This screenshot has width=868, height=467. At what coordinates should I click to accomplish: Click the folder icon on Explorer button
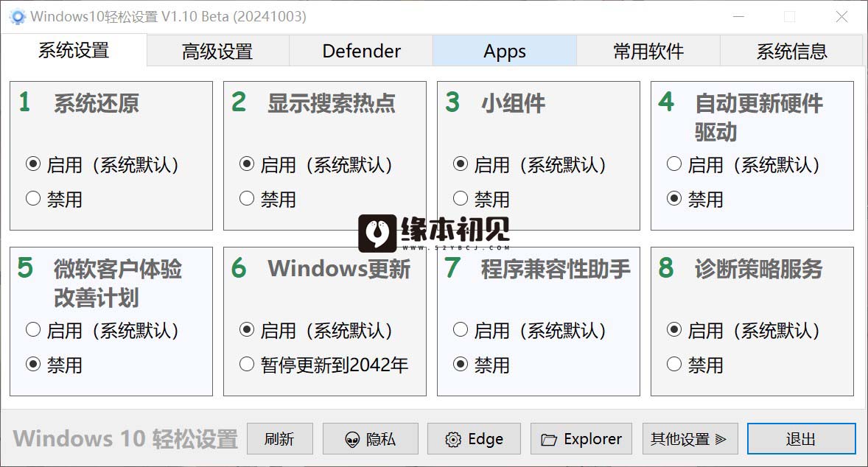click(x=549, y=440)
